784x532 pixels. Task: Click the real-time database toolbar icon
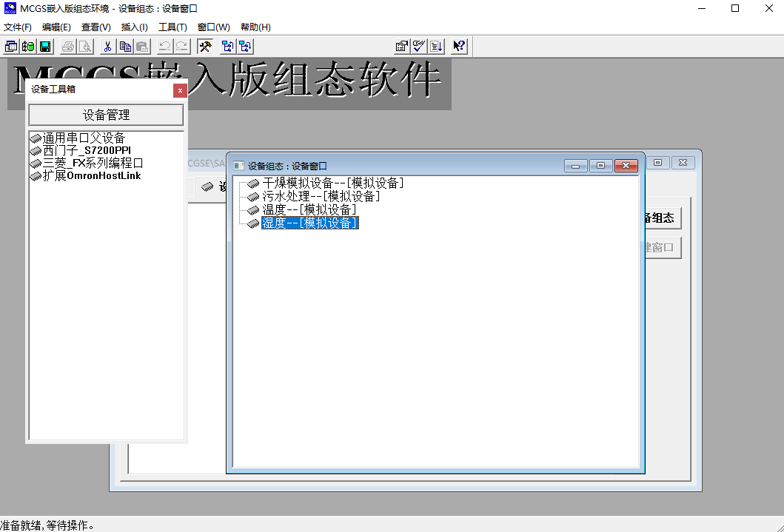(x=28, y=47)
